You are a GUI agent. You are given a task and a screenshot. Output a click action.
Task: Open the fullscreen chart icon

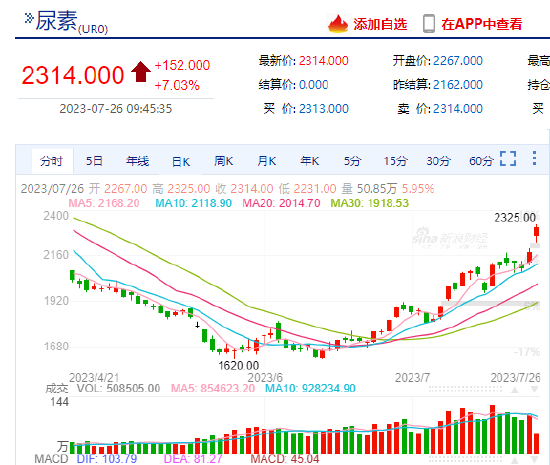(508, 159)
